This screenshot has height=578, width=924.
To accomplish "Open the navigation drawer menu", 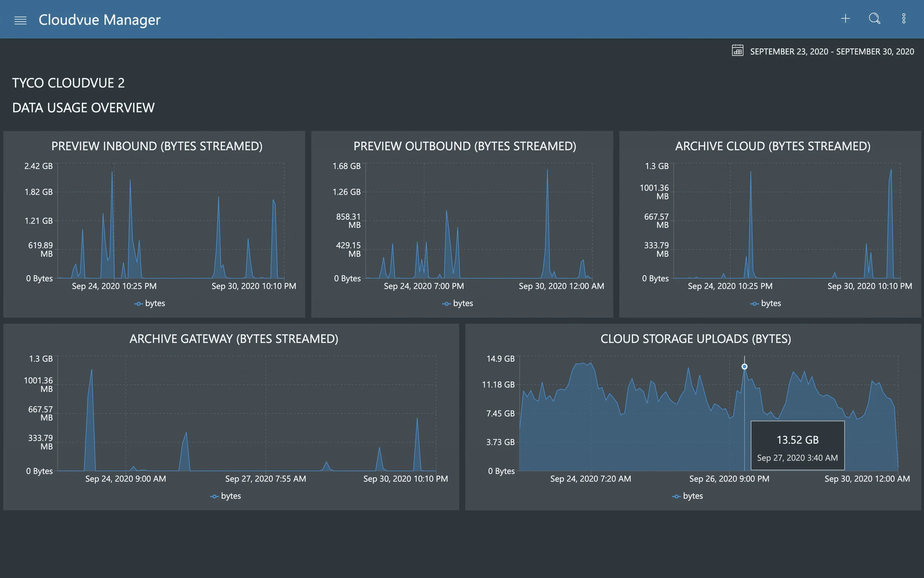I will pos(20,19).
